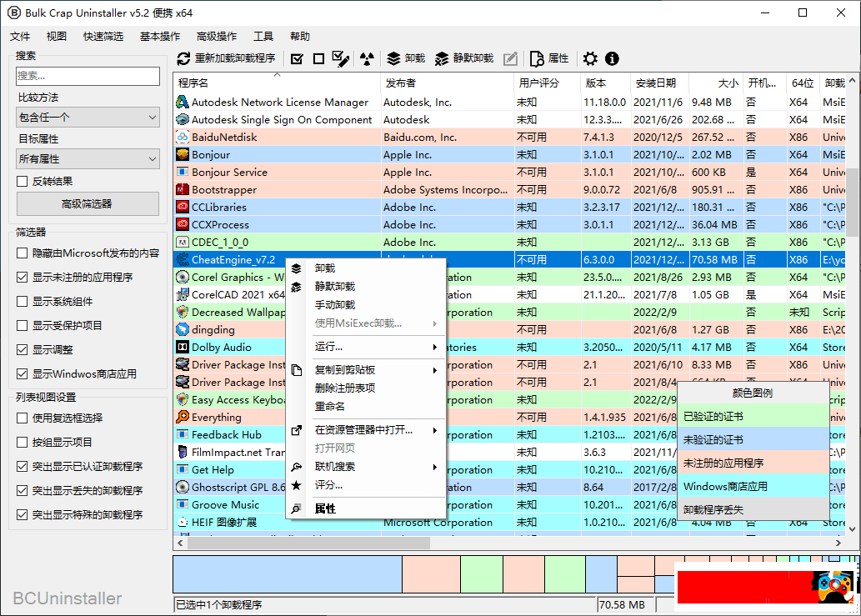Screen dimensions: 861x616
Task: Click the CCLibraries red icon
Action: [x=183, y=207]
